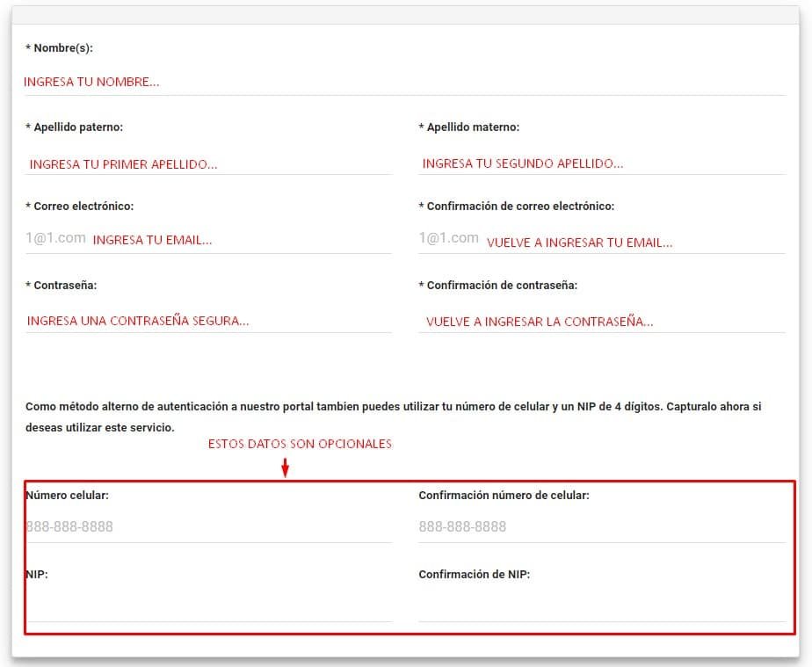
Task: Click the Número celular field
Action: (x=208, y=529)
